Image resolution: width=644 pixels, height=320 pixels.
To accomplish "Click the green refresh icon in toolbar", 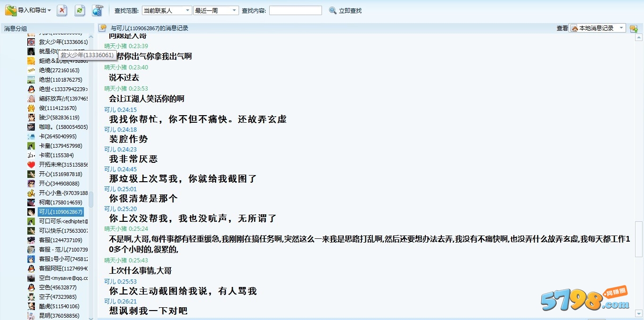I will point(80,10).
